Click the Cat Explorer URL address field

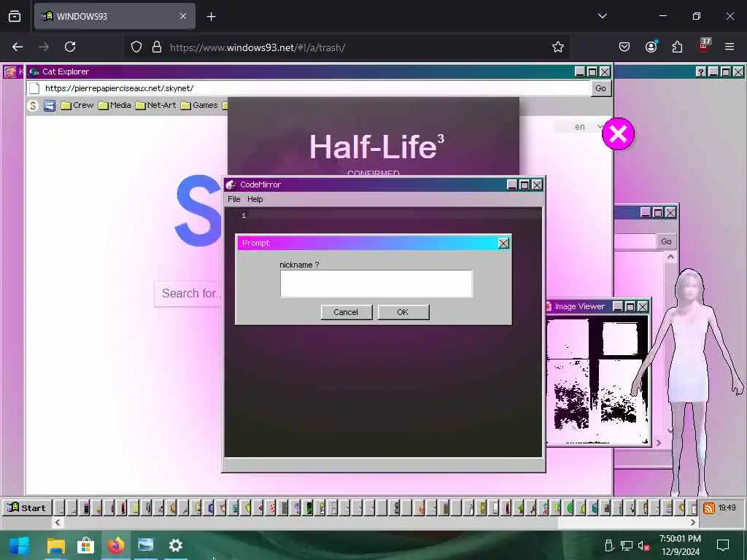pos(314,88)
